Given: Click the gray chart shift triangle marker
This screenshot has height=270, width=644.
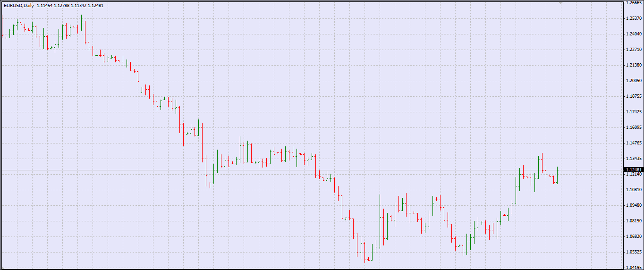Looking at the screenshot, I should [560, 3].
